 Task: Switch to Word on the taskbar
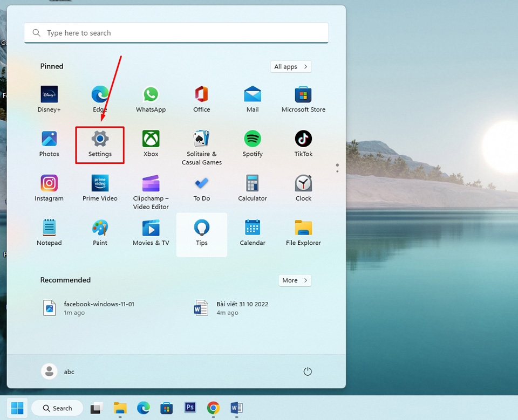tap(236, 408)
